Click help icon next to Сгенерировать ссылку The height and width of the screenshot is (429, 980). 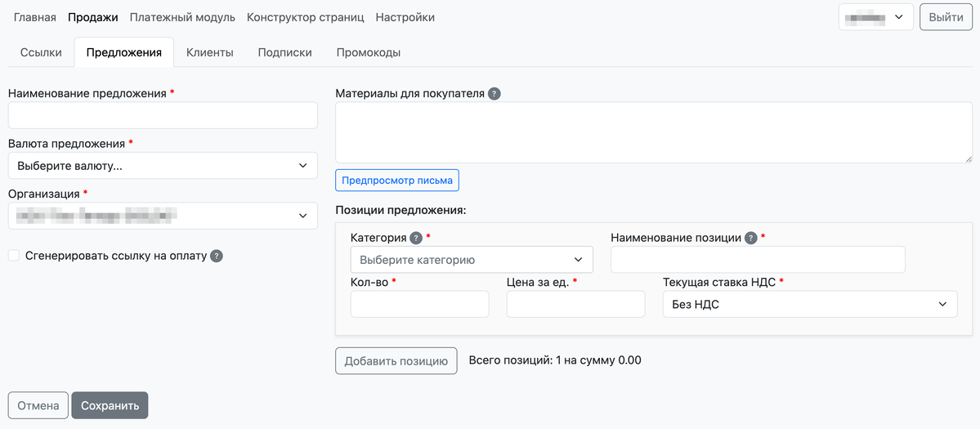217,256
